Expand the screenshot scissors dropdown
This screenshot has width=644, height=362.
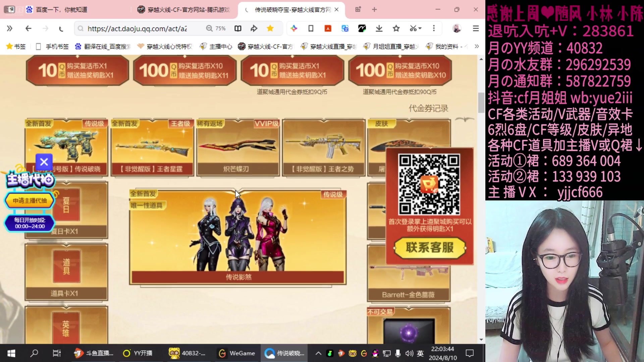(416, 28)
